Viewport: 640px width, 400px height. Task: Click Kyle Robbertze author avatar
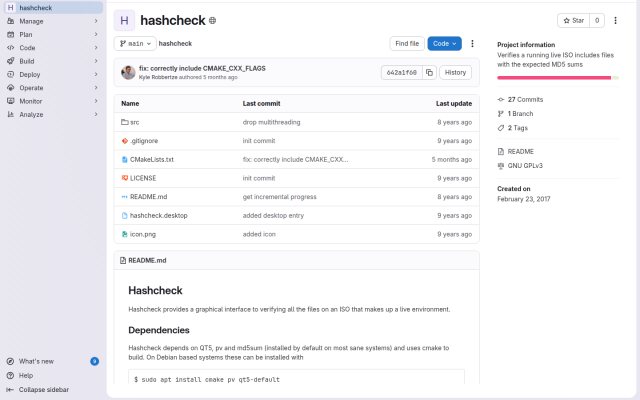[x=128, y=73]
